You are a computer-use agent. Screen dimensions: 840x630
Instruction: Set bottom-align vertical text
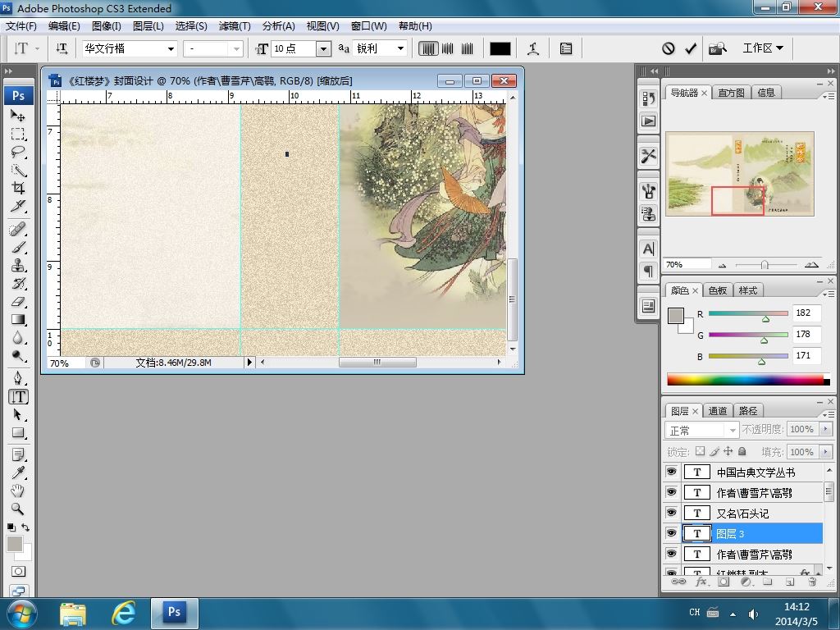coord(467,48)
